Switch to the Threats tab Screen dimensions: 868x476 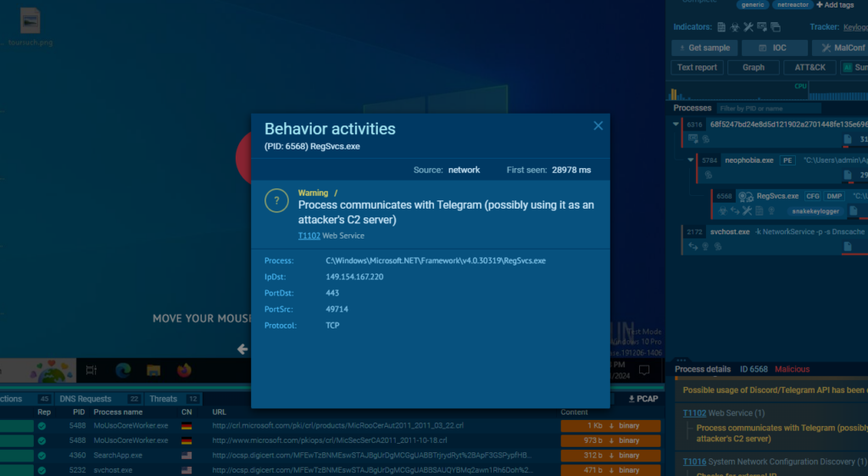163,399
